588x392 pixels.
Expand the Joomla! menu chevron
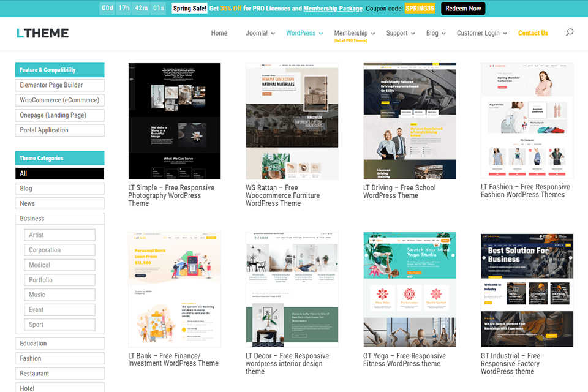[273, 34]
